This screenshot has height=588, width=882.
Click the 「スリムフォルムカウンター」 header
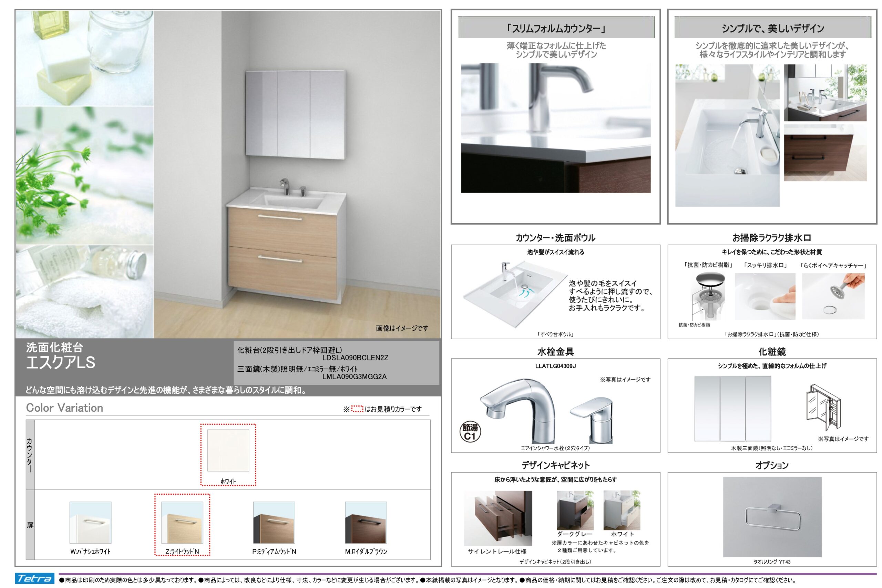556,27
